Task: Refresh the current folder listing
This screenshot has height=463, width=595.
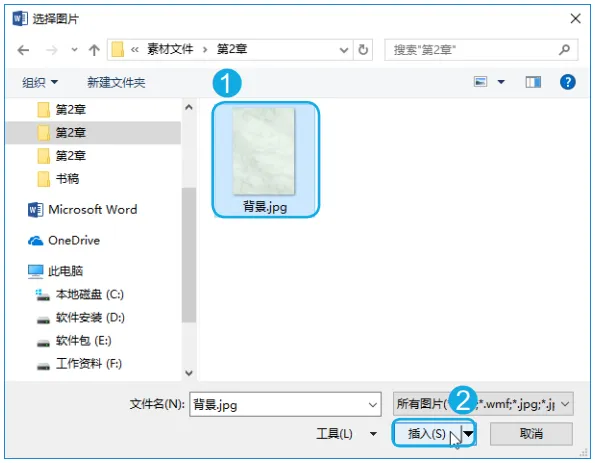Action: 363,50
